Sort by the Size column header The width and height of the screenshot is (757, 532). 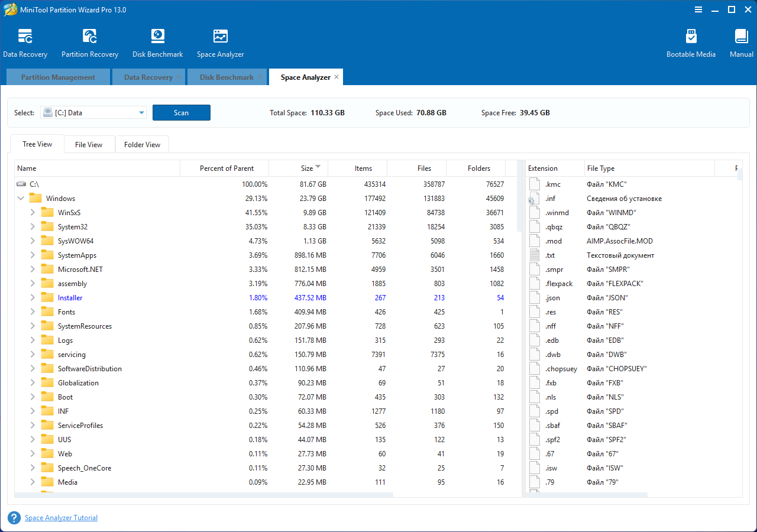pos(298,168)
